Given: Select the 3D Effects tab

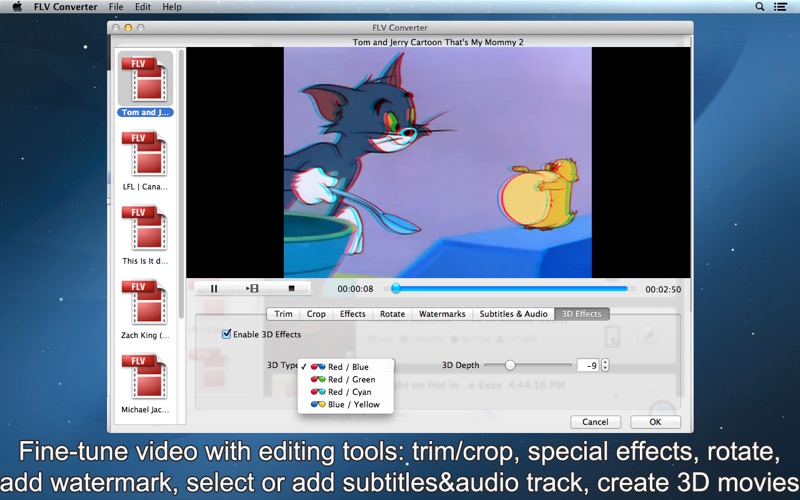Looking at the screenshot, I should [x=582, y=314].
